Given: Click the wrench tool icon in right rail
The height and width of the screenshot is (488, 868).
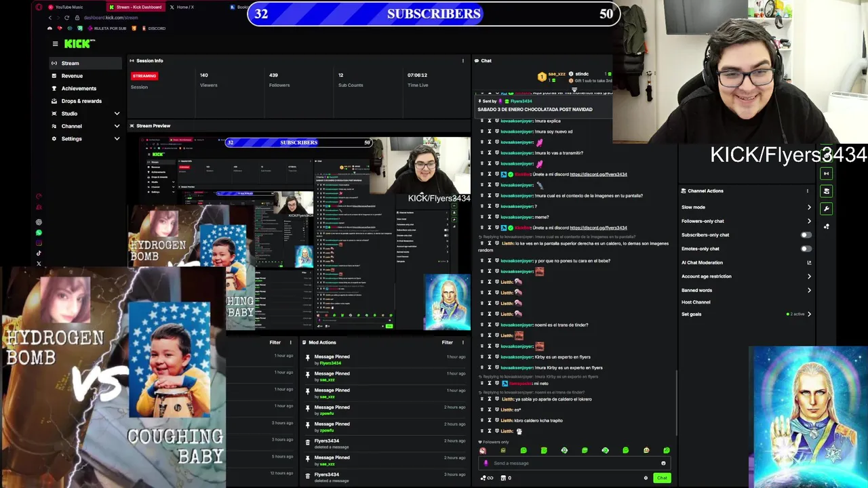Looking at the screenshot, I should 826,209.
